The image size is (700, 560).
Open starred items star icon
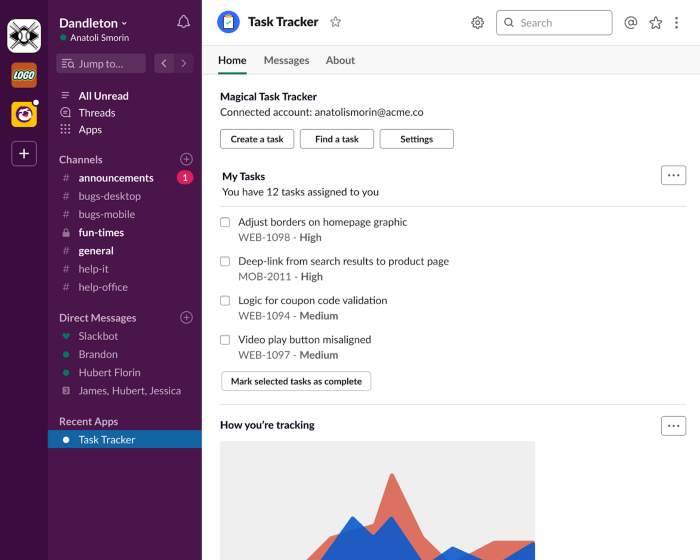(x=655, y=23)
